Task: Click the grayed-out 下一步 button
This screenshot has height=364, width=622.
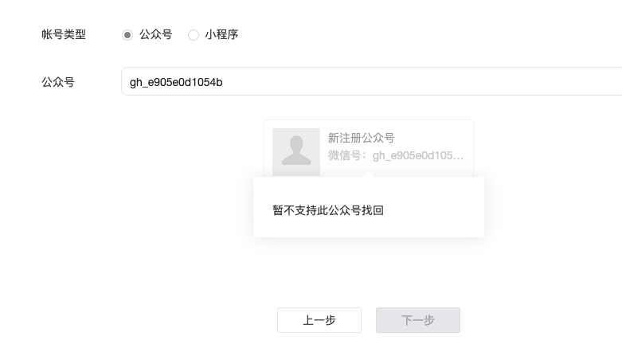Action: [418, 320]
